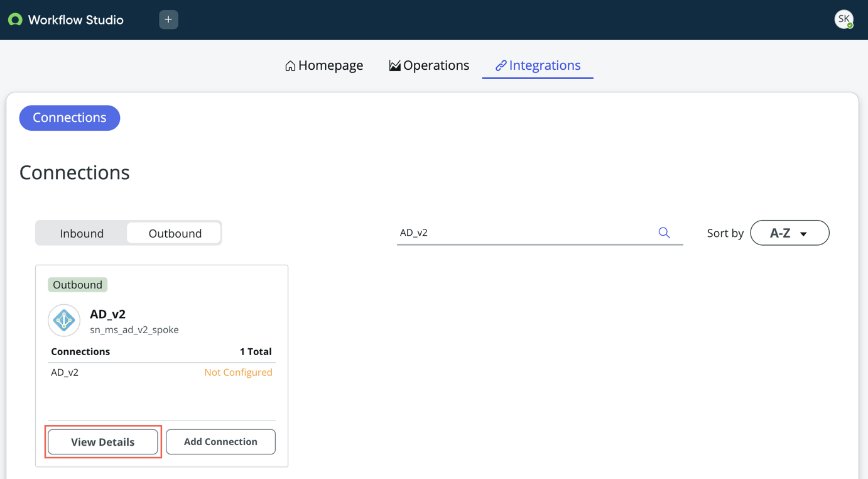Viewport: 868px width, 479px height.
Task: Click the AD_v2 spoke diamond icon
Action: (64, 321)
